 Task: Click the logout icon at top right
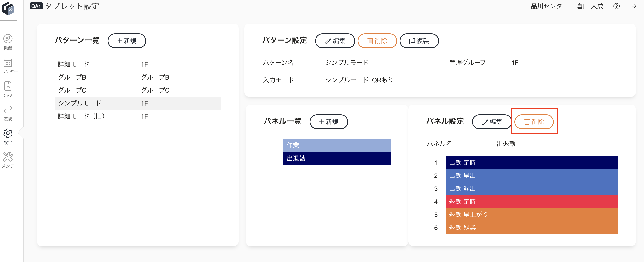coord(633,6)
